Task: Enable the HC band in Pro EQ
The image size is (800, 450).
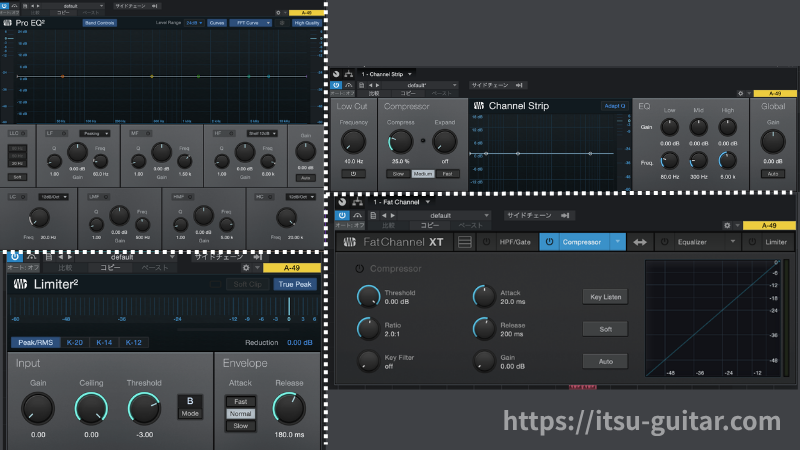Action: [x=270, y=196]
